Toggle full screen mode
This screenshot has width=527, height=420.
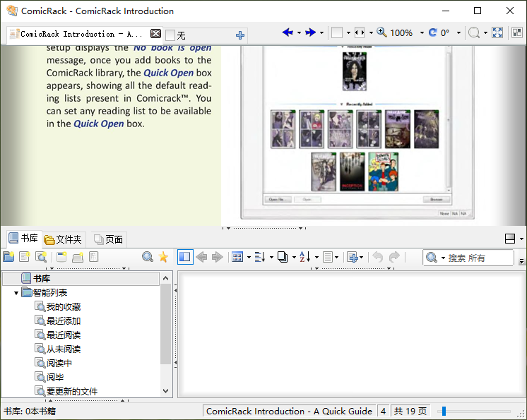click(x=497, y=32)
